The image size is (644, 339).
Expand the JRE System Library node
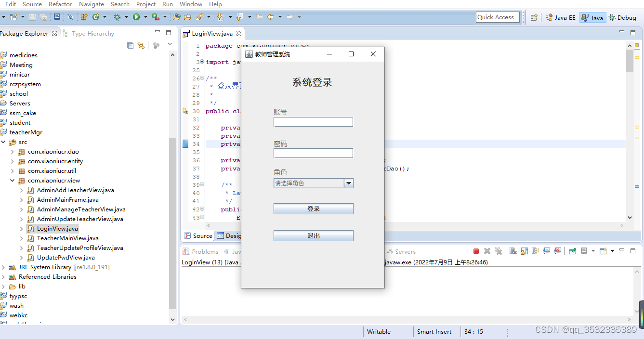click(x=3, y=267)
